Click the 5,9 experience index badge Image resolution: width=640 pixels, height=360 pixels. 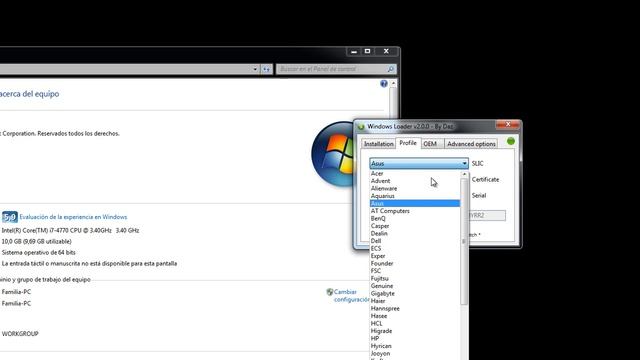point(9,217)
